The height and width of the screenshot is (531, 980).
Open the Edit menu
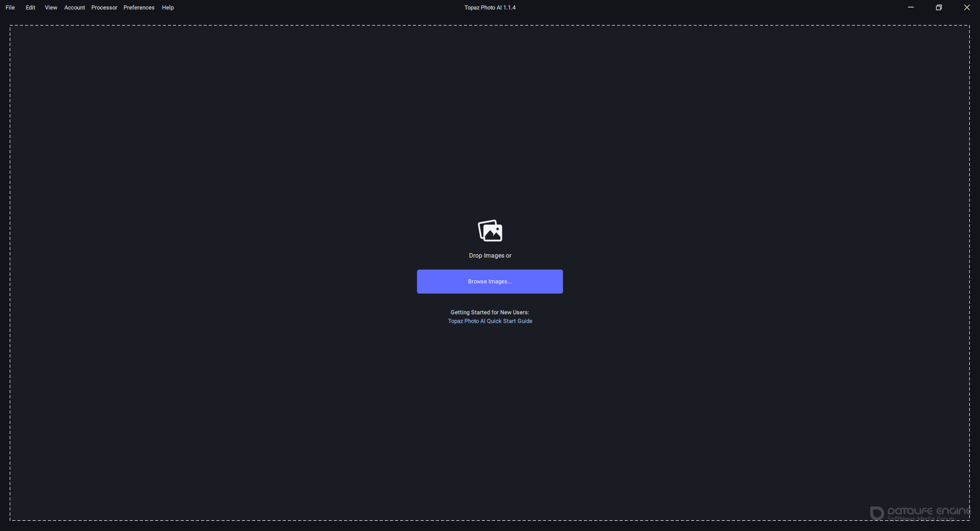pyautogui.click(x=31, y=8)
